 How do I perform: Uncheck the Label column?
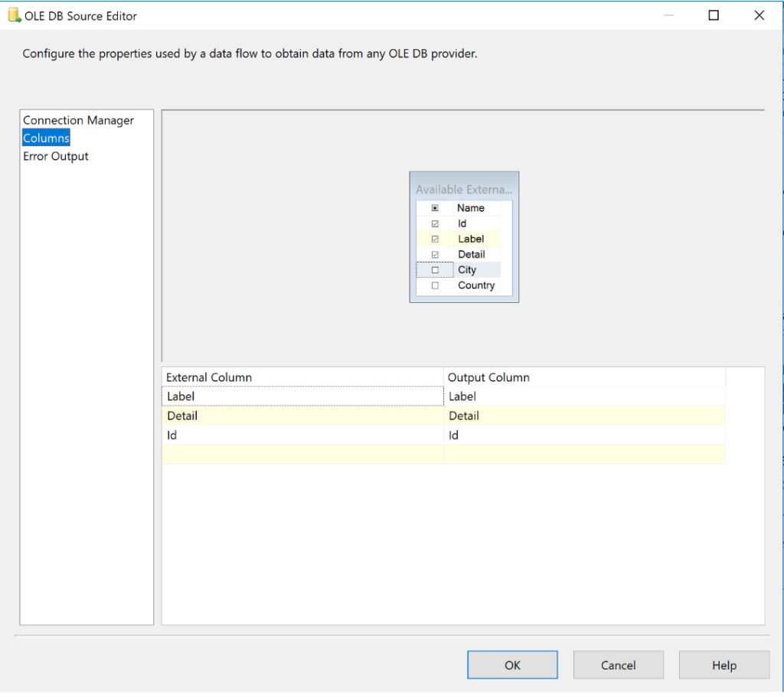pyautogui.click(x=434, y=239)
